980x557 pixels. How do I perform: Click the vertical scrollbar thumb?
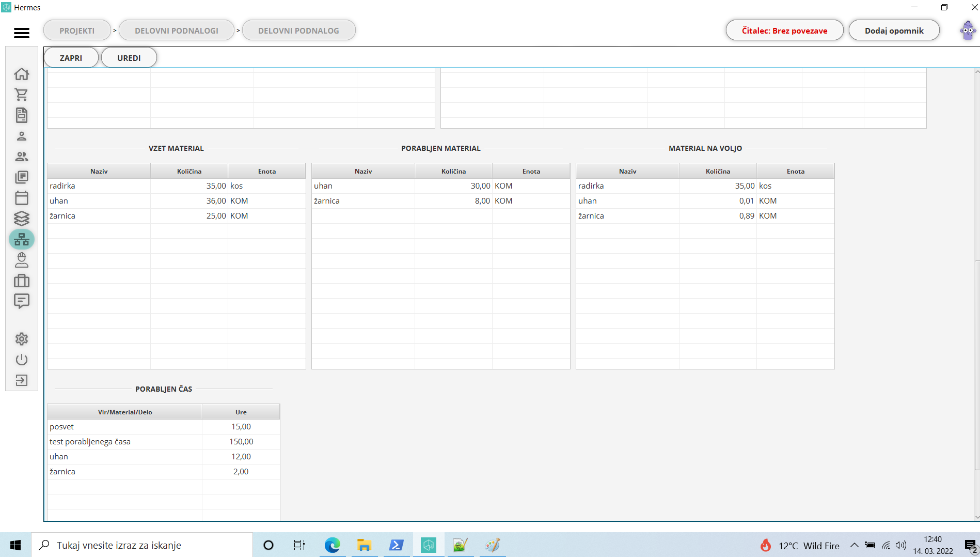[x=977, y=365]
